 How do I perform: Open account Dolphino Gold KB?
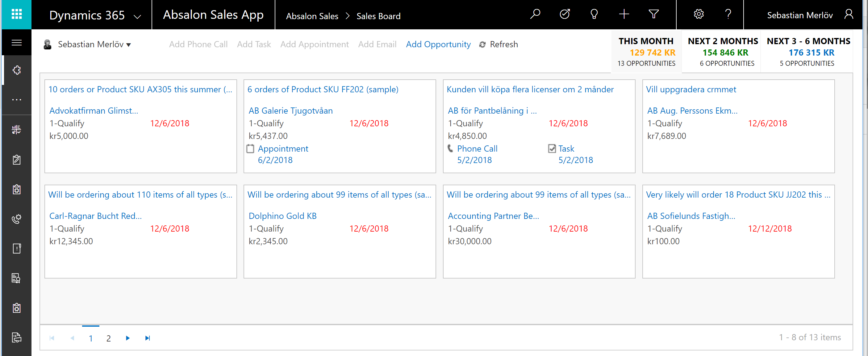point(282,216)
